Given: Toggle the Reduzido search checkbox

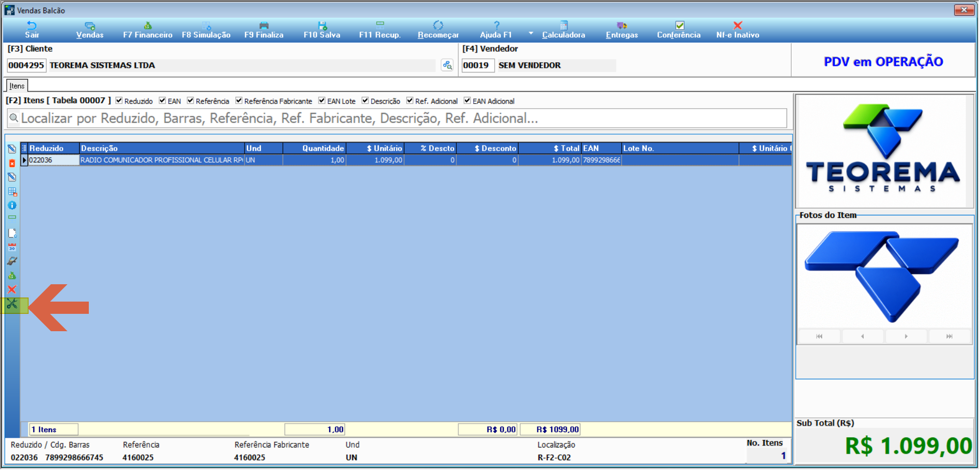Looking at the screenshot, I should pos(119,101).
